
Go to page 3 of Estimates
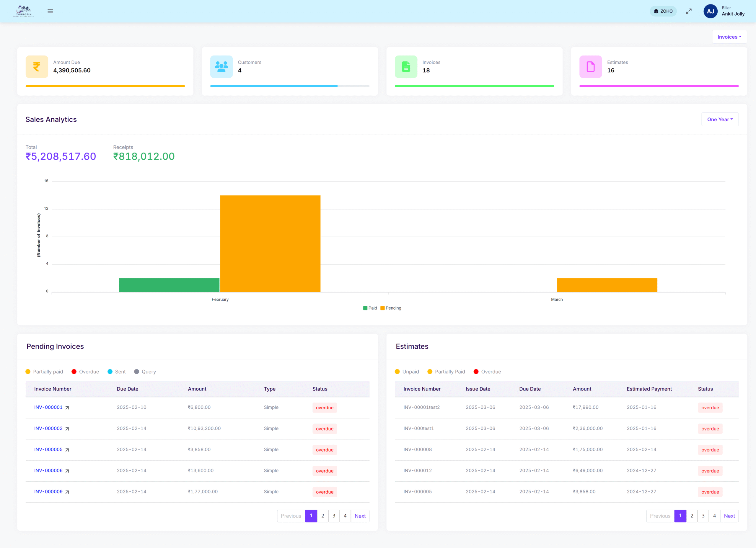tap(703, 516)
